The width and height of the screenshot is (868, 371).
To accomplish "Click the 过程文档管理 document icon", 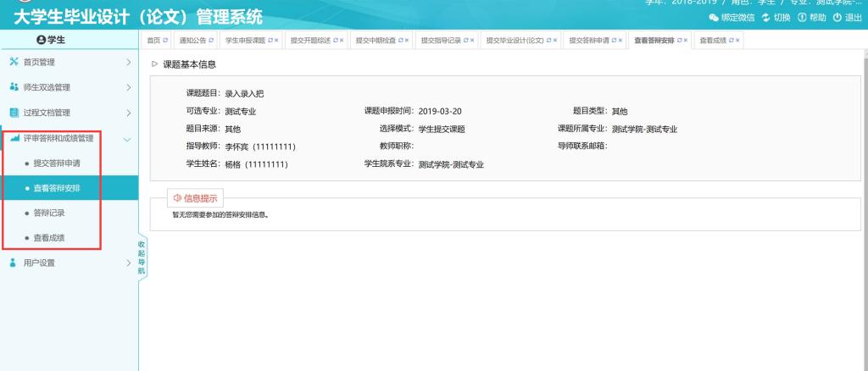I will 13,113.
